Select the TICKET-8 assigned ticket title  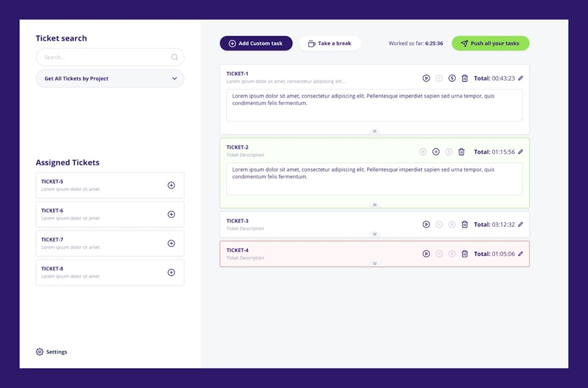coord(52,268)
